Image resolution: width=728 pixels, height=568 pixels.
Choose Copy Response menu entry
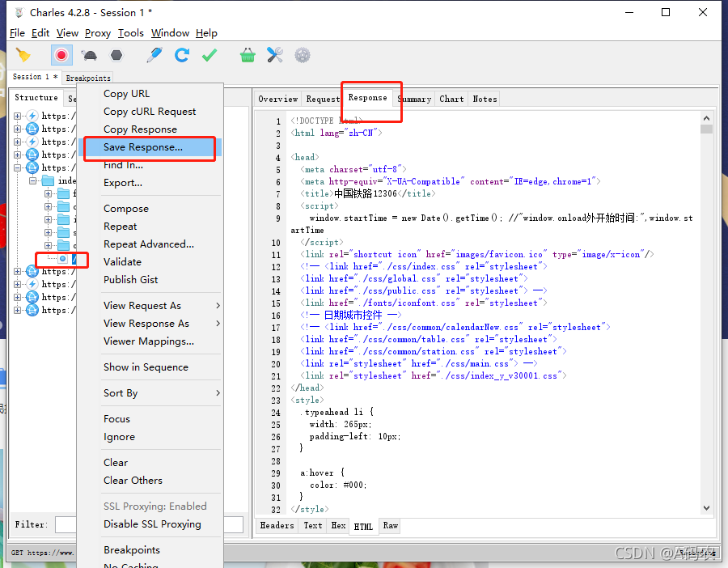(149, 129)
